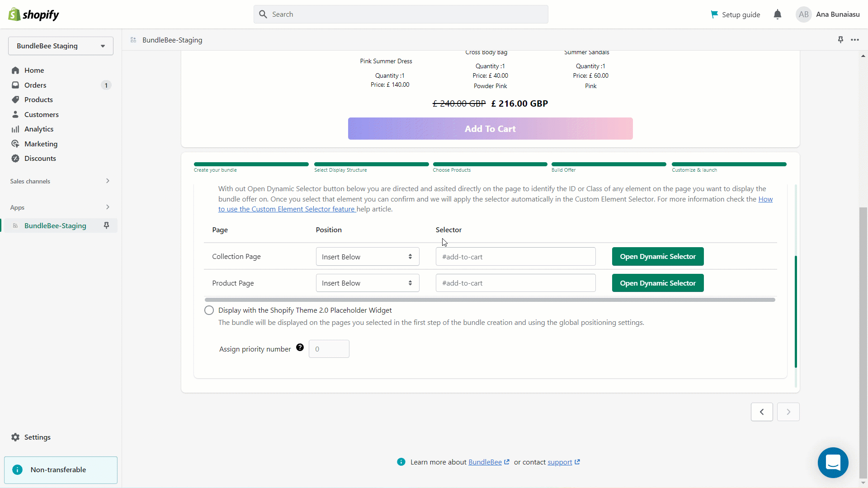Expand the Sales channels section
Viewport: 868px width, 488px height.
(108, 181)
